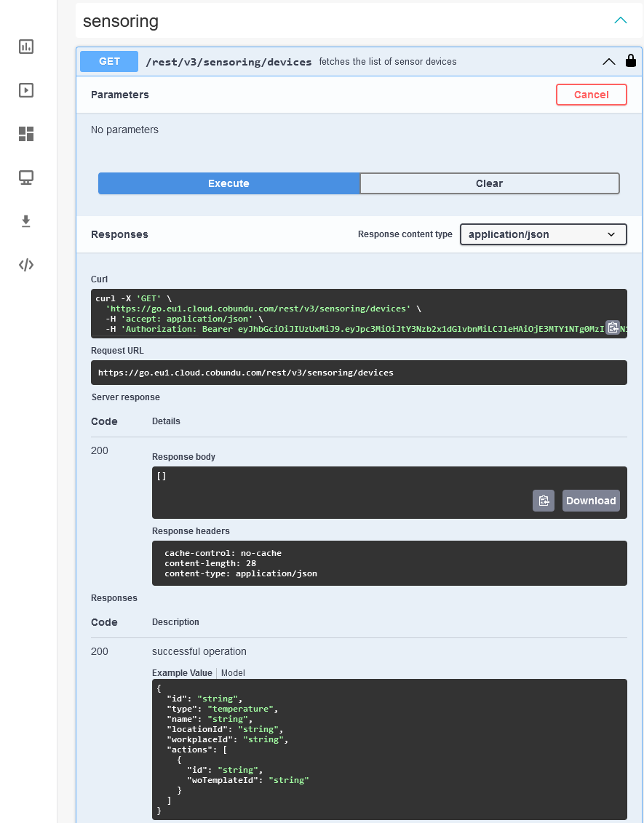The image size is (644, 823).
Task: Collapse the sensoring section
Action: pos(621,20)
